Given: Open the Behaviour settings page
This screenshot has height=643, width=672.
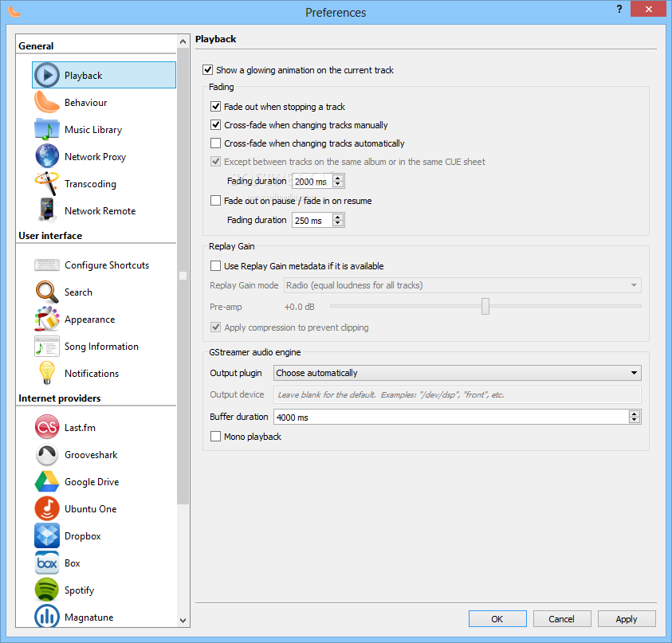Looking at the screenshot, I should (104, 102).
